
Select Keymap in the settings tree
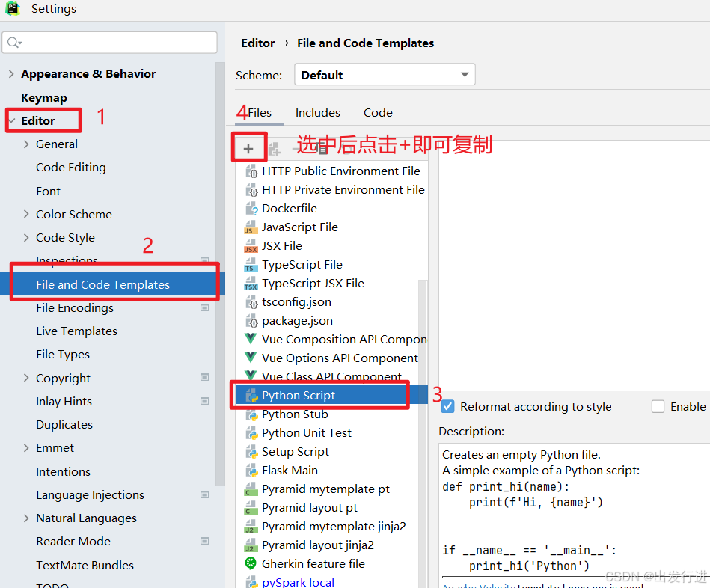coord(44,98)
